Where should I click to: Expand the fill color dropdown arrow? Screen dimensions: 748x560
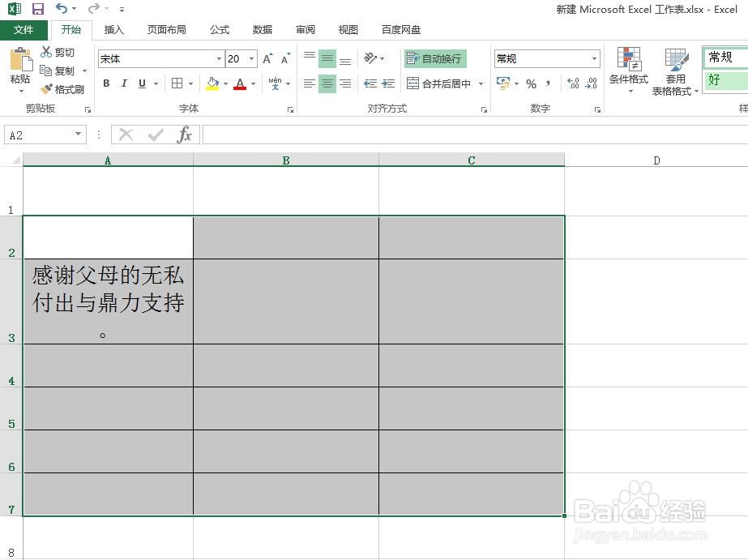[224, 83]
